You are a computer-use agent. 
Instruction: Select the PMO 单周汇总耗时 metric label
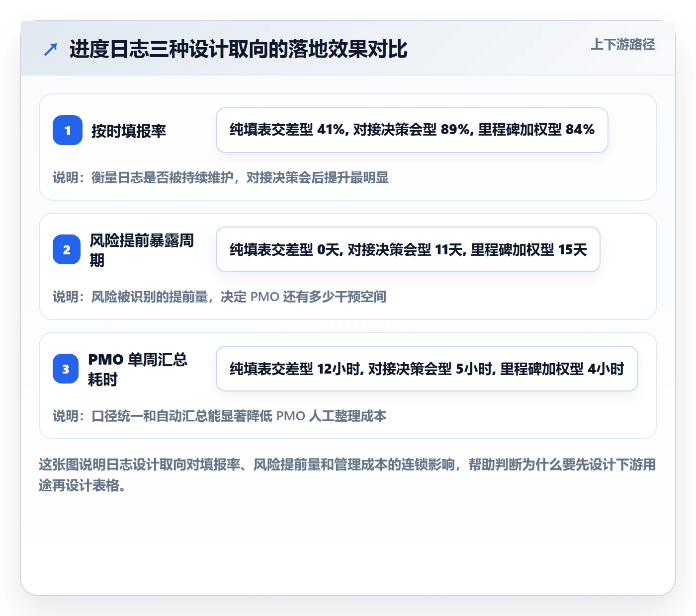click(138, 369)
